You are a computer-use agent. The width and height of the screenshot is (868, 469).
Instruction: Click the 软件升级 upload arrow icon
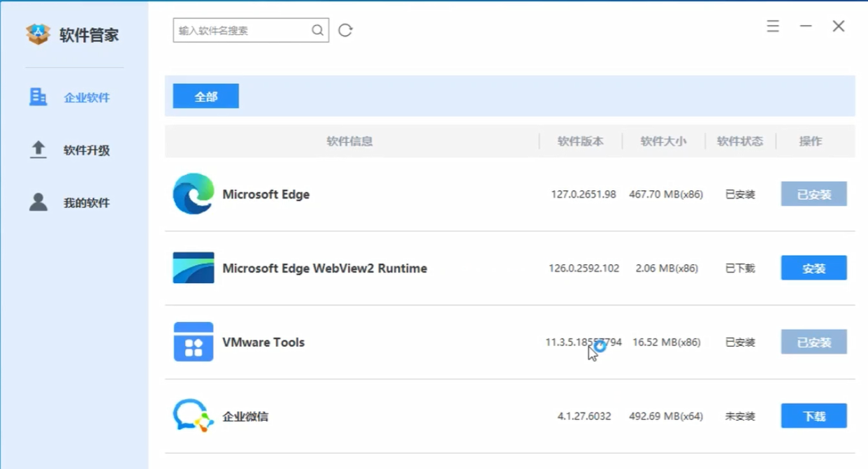click(38, 150)
